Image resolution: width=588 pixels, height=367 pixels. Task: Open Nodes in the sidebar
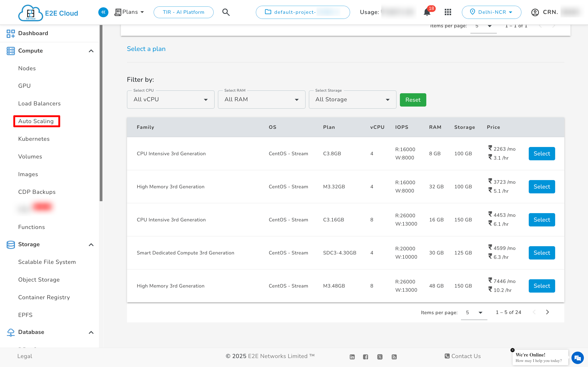pyautogui.click(x=27, y=68)
